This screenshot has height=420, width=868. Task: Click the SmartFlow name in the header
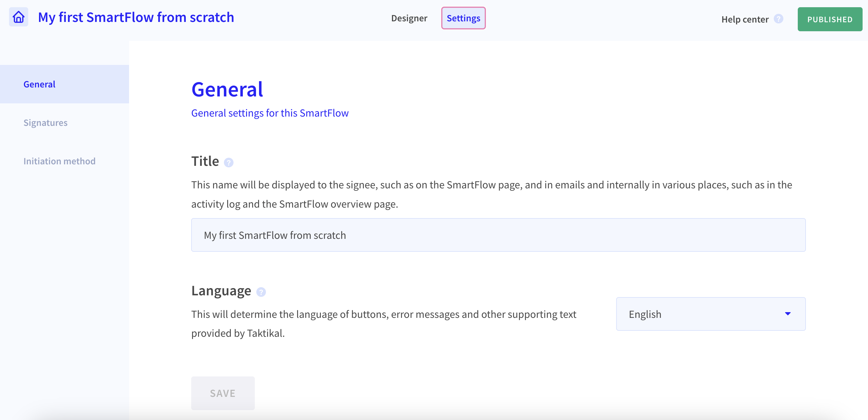pyautogui.click(x=136, y=17)
